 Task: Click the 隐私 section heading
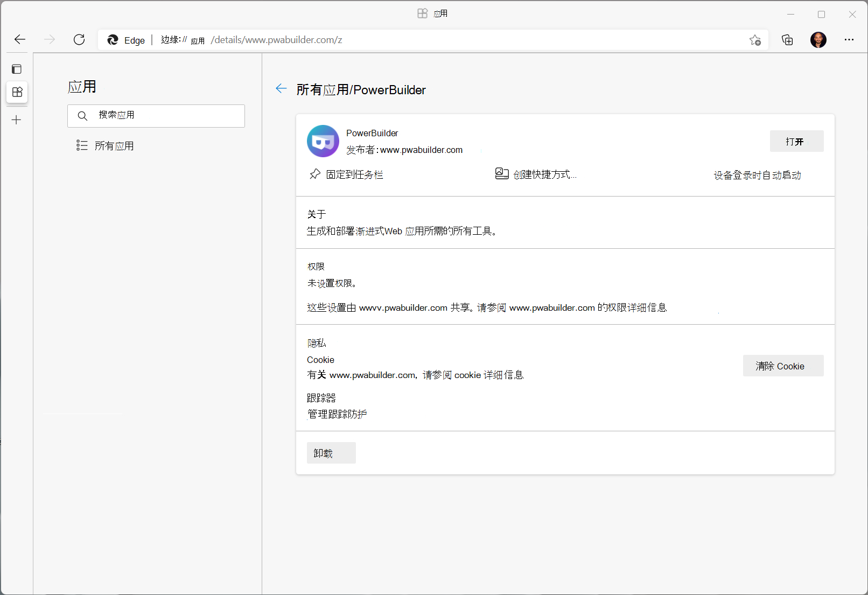(x=317, y=343)
